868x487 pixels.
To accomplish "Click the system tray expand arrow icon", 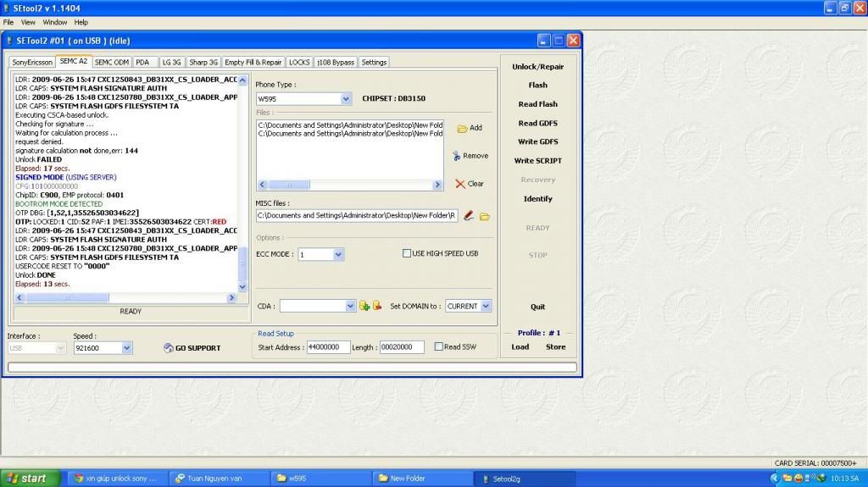I will [x=775, y=479].
